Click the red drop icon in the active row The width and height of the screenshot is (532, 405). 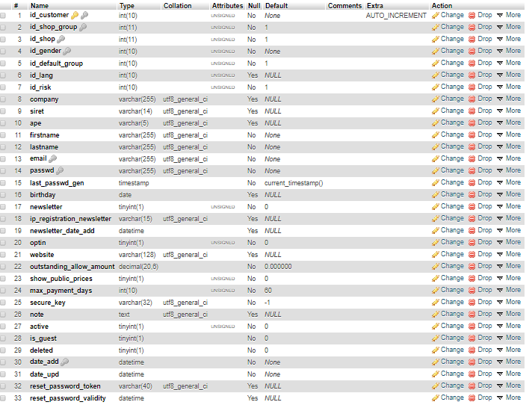(x=471, y=327)
